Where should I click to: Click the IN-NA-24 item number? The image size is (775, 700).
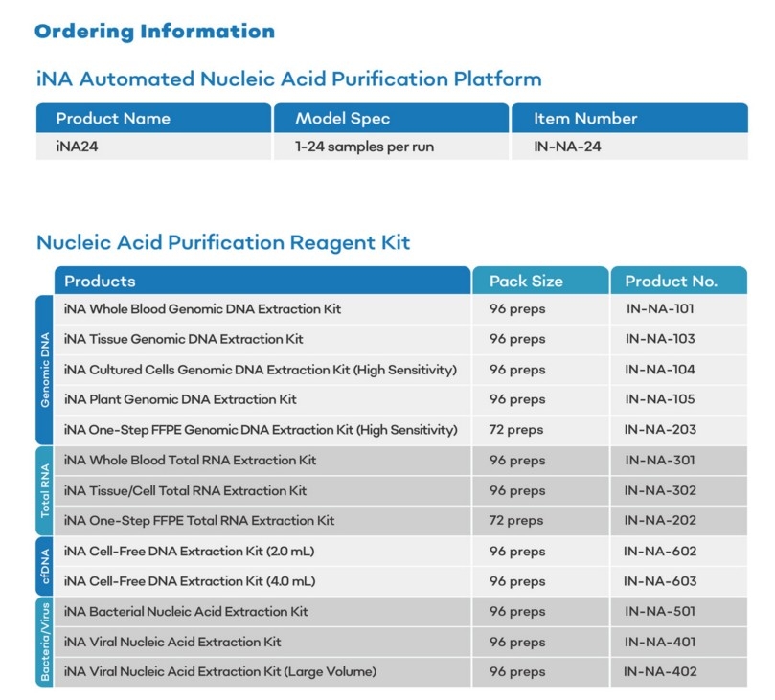pyautogui.click(x=567, y=147)
